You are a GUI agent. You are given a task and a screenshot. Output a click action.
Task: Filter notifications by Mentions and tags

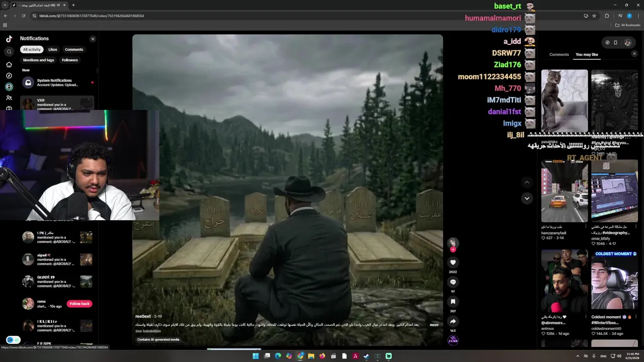(x=39, y=60)
